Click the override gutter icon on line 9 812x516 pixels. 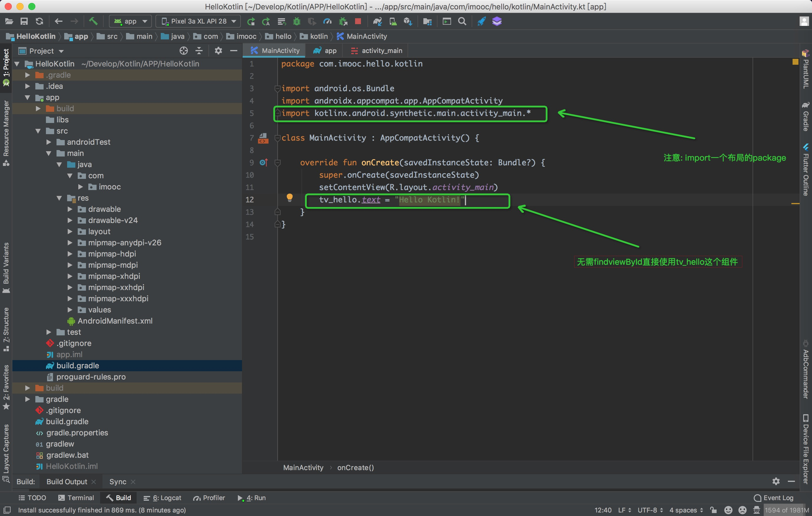point(264,162)
